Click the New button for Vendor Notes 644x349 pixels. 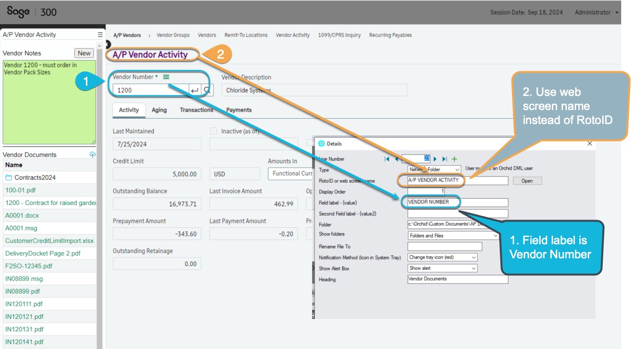(x=84, y=53)
